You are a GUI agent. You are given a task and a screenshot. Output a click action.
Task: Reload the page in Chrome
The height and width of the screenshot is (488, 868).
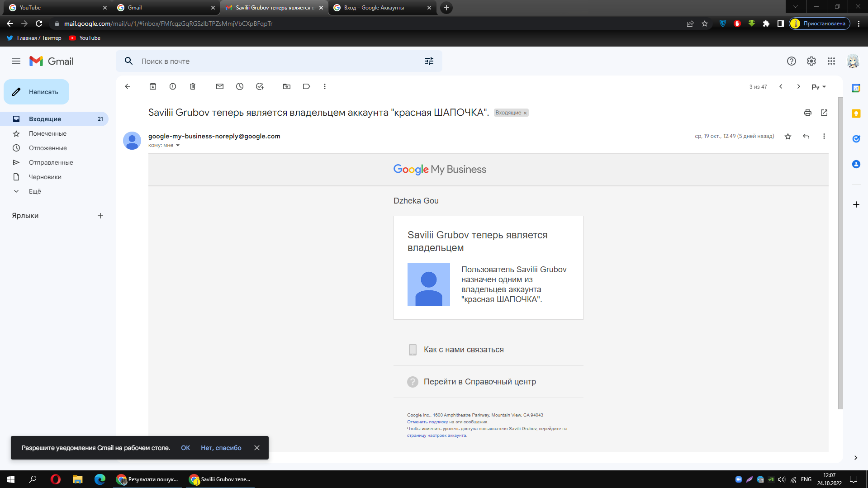(39, 24)
